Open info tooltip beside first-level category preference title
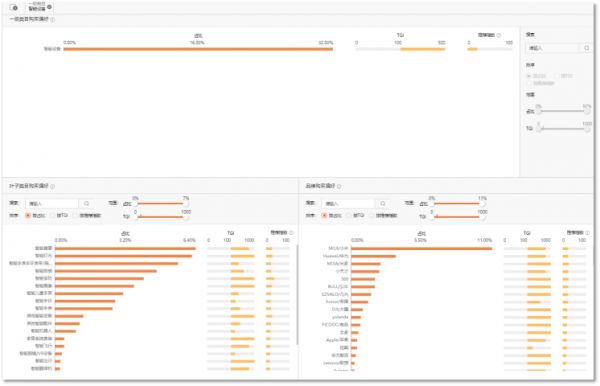Image resolution: width=600 pixels, height=386 pixels. point(52,20)
